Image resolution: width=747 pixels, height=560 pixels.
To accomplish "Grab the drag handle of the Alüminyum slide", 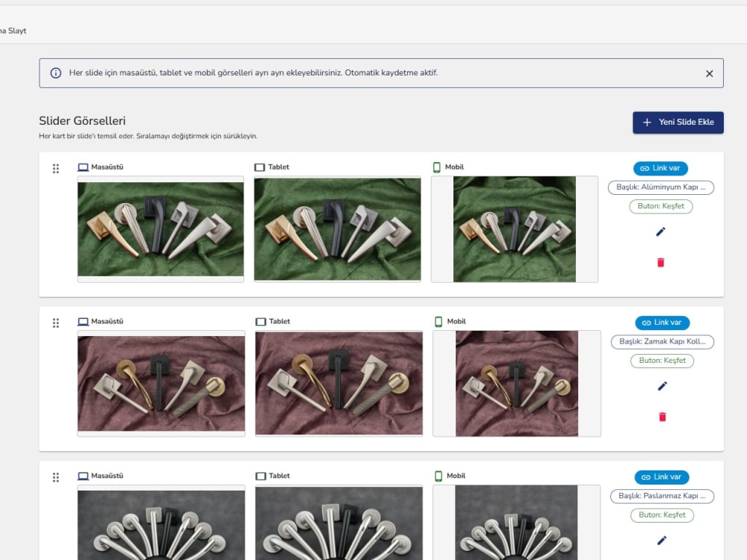I will click(x=56, y=169).
